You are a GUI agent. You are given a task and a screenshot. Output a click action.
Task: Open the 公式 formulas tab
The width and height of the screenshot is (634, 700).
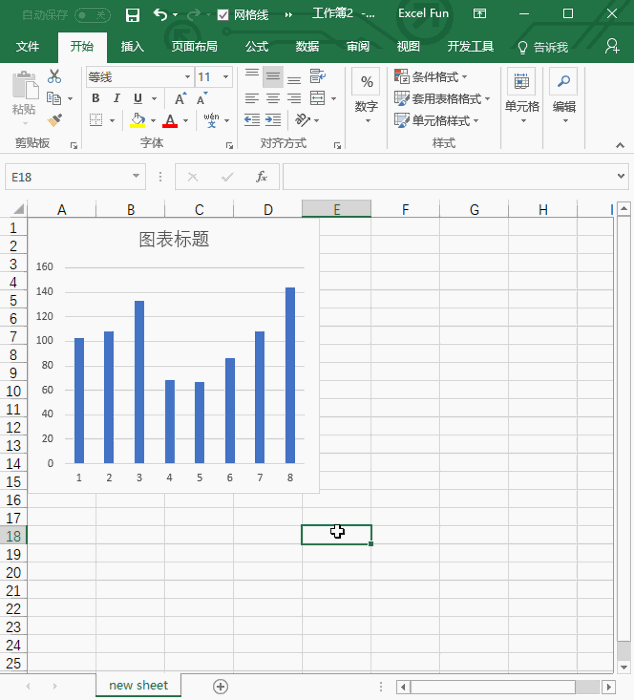point(256,47)
